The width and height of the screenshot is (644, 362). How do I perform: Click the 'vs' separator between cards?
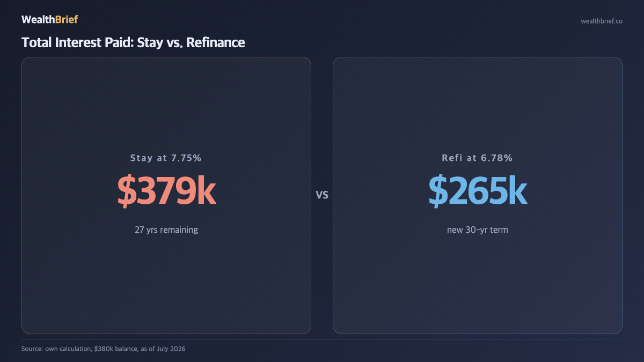(x=322, y=195)
